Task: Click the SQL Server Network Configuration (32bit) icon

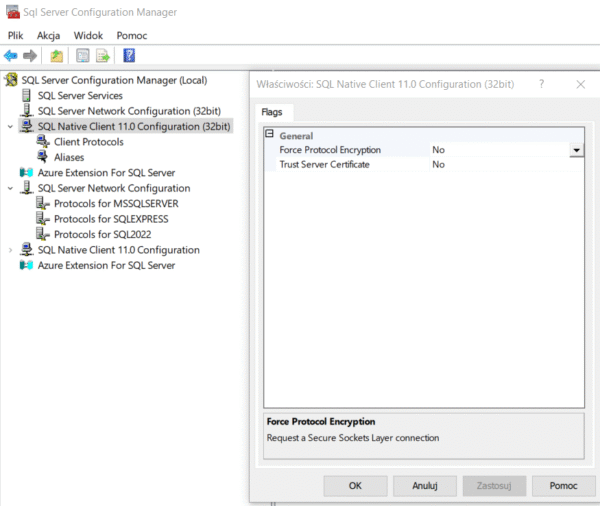Action: (26, 111)
